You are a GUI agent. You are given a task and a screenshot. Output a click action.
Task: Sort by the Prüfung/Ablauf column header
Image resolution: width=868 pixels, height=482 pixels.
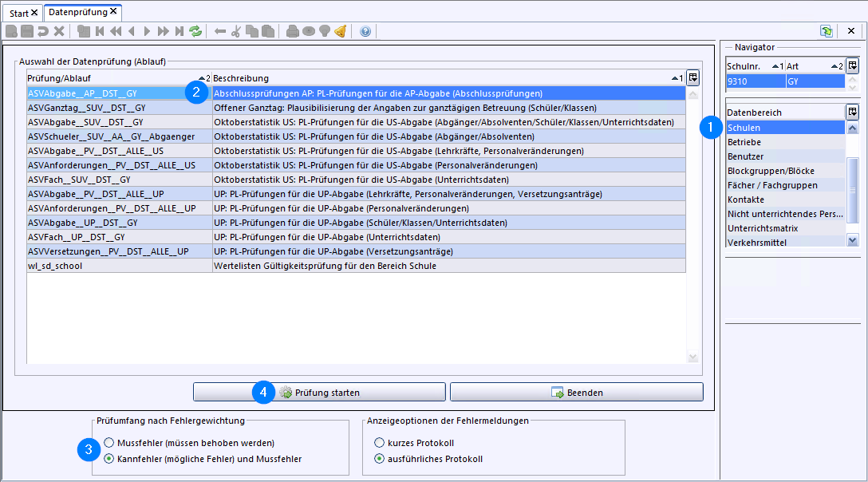point(119,78)
